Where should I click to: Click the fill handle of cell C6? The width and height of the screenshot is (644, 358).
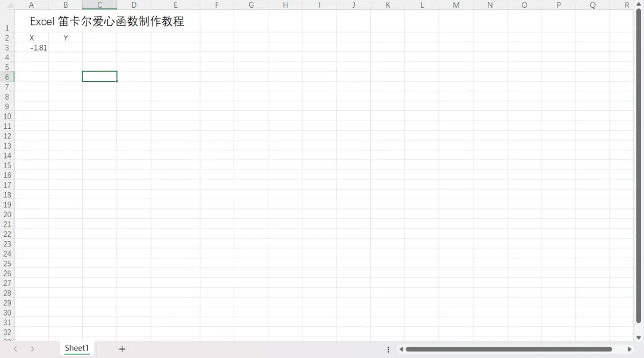point(117,81)
